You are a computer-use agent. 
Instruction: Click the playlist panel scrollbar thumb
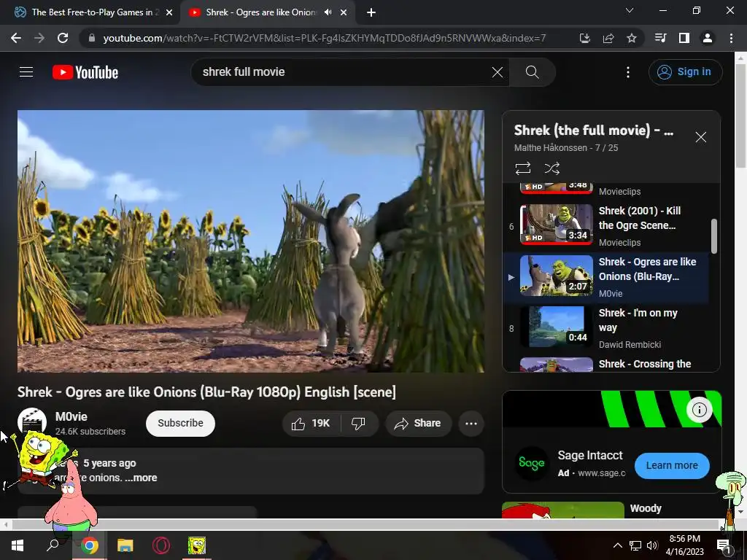(x=713, y=236)
